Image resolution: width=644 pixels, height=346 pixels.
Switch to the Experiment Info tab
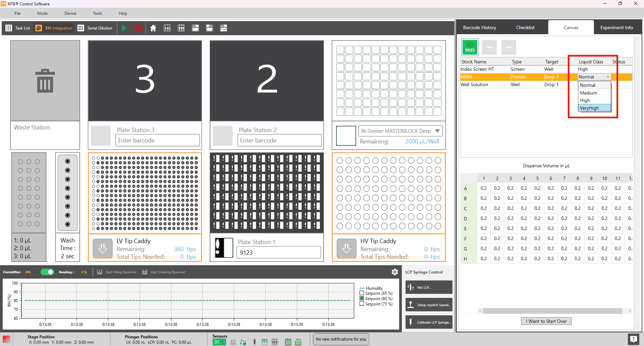pos(616,27)
